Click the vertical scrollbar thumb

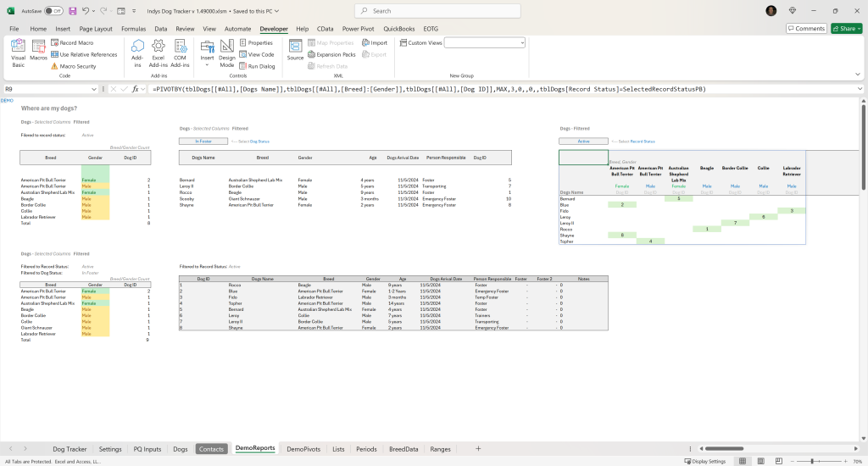864,148
